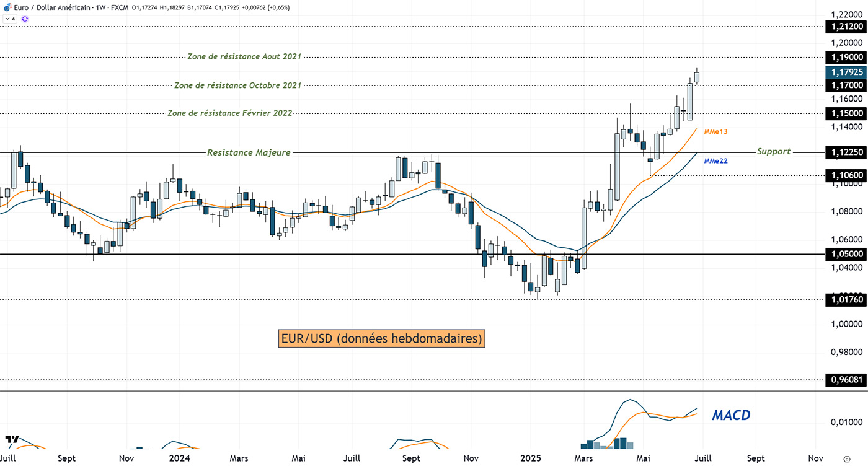The image size is (868, 469).
Task: Select the 'Zone de résistance Aout 2021' text
Action: tap(244, 56)
